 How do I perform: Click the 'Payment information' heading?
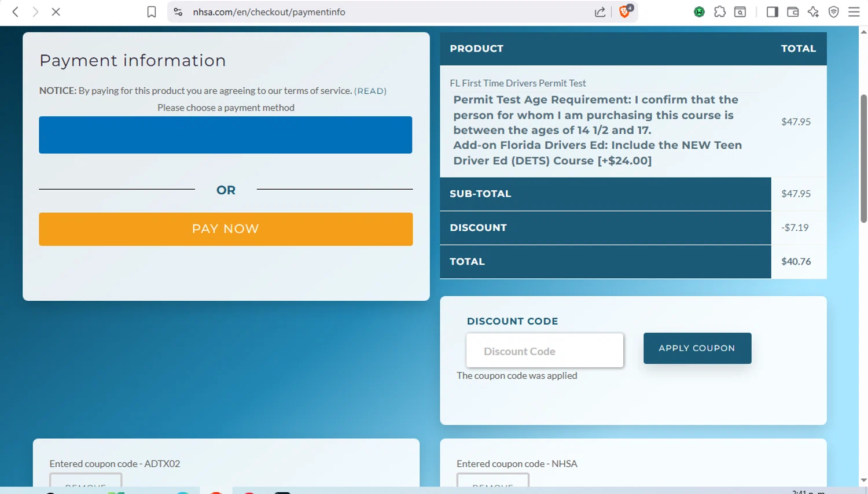pyautogui.click(x=133, y=60)
